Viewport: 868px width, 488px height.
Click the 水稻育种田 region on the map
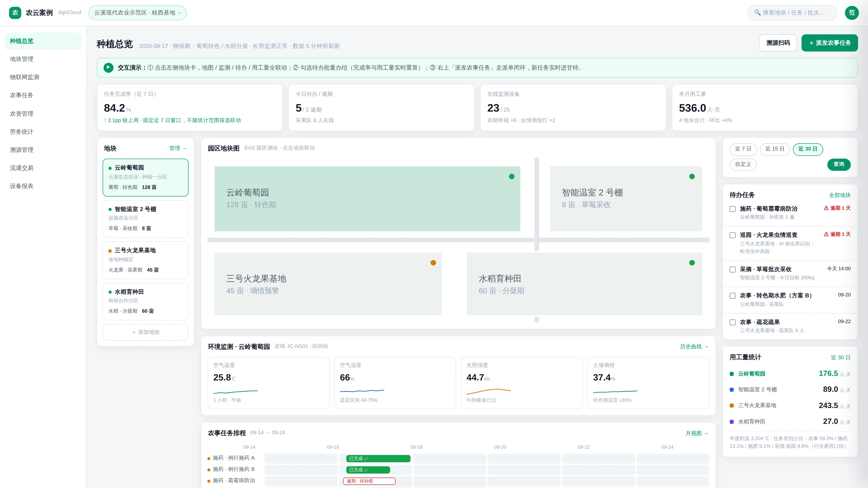click(x=584, y=284)
